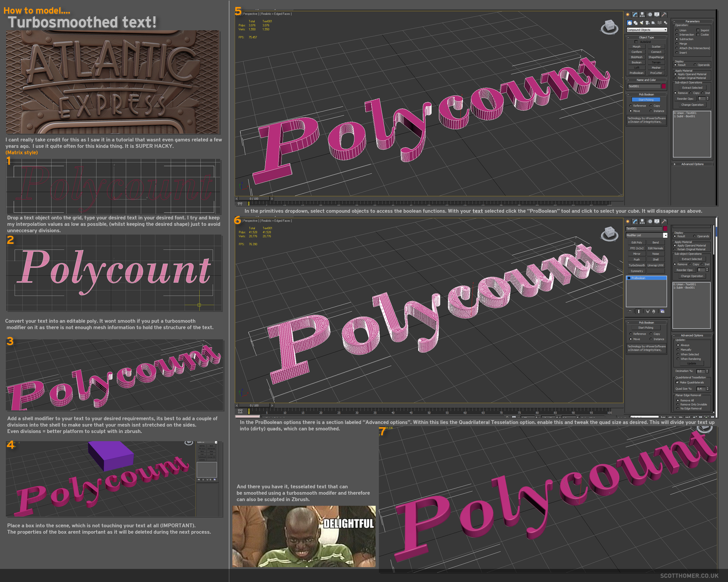Open the Space Warps wave icon

point(660,23)
